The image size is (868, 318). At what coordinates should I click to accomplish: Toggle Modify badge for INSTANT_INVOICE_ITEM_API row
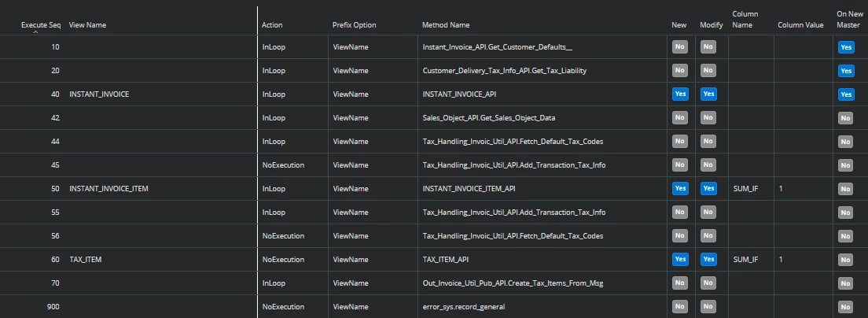[x=708, y=189]
